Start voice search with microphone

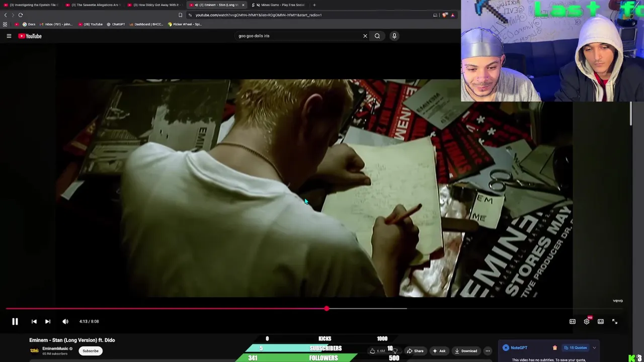point(394,36)
